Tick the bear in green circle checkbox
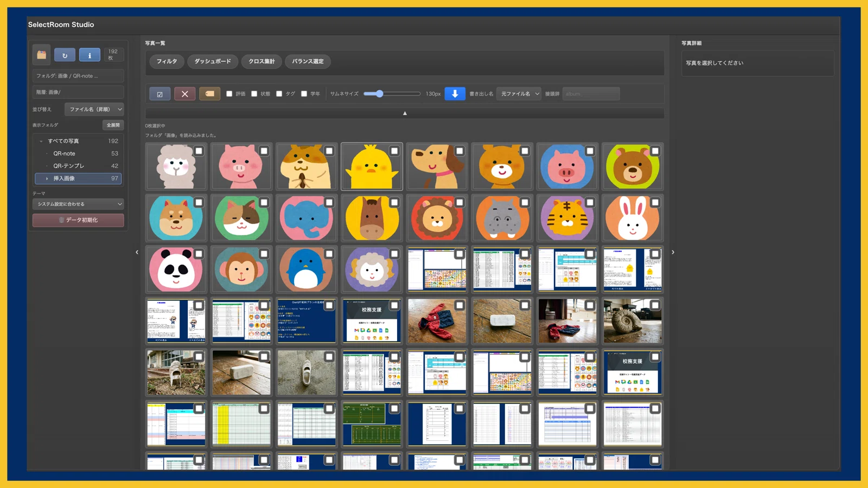 tap(655, 151)
